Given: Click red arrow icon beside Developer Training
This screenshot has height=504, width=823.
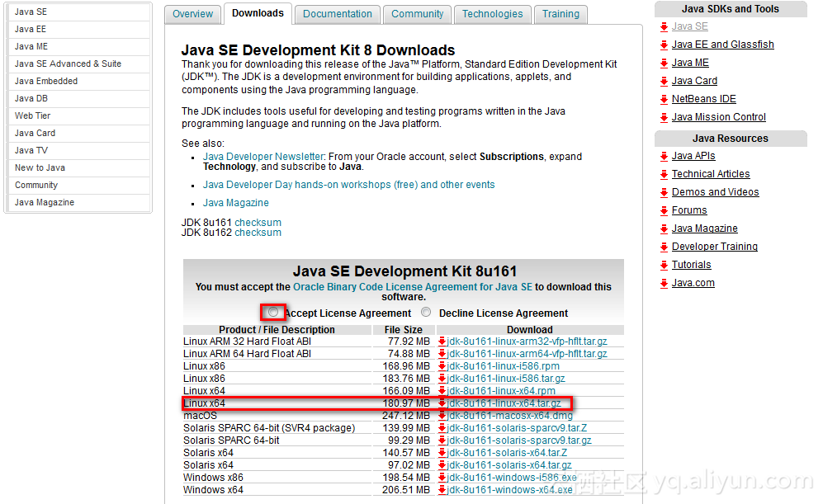Looking at the screenshot, I should point(664,247).
